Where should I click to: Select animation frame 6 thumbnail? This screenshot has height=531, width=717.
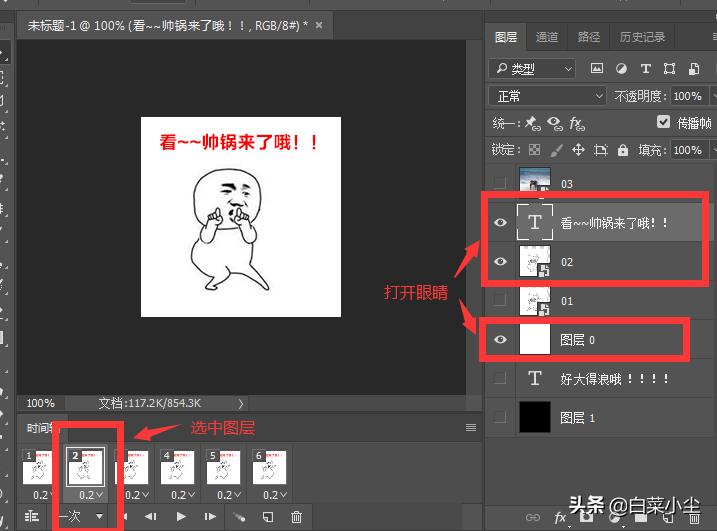[269, 467]
